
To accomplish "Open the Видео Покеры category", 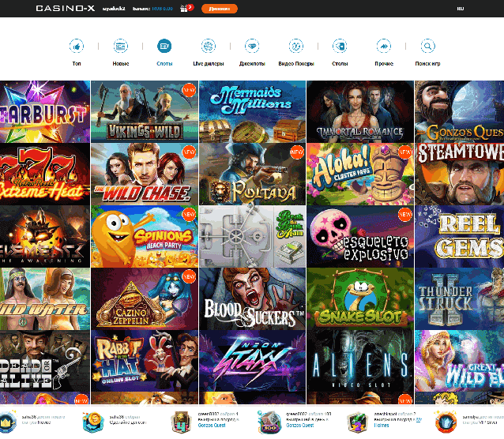I will click(x=295, y=47).
